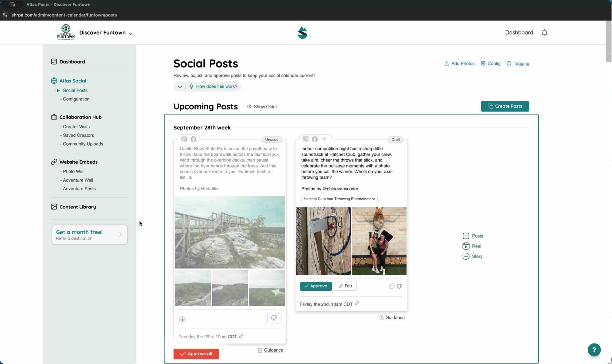Image resolution: width=612 pixels, height=364 pixels.
Task: Open Adventure Posts embed page
Action: pos(79,189)
